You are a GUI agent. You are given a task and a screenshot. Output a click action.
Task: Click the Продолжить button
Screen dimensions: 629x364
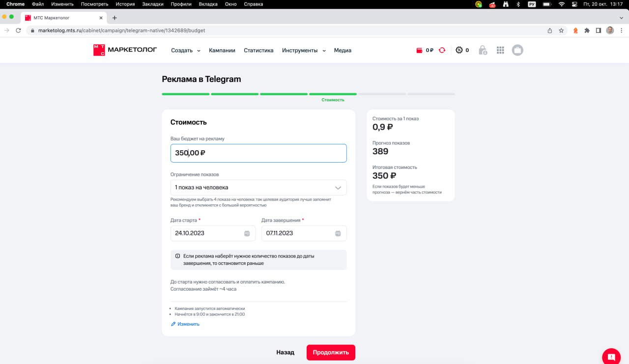pyautogui.click(x=331, y=352)
